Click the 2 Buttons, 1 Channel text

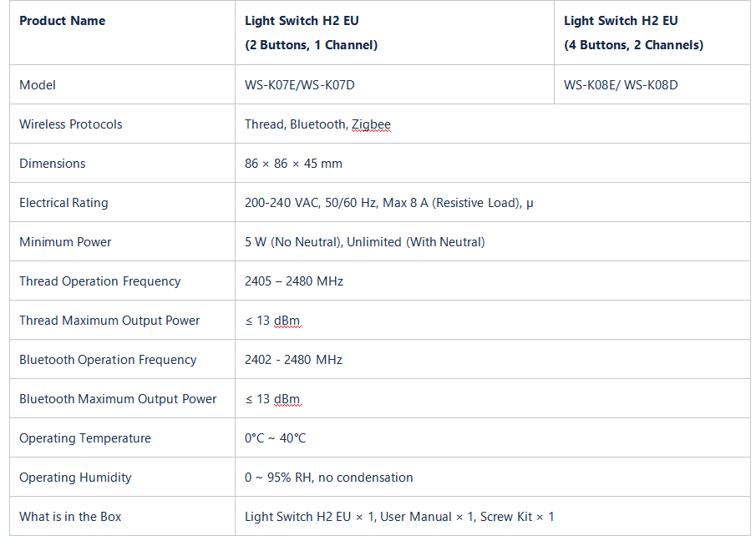click(311, 45)
